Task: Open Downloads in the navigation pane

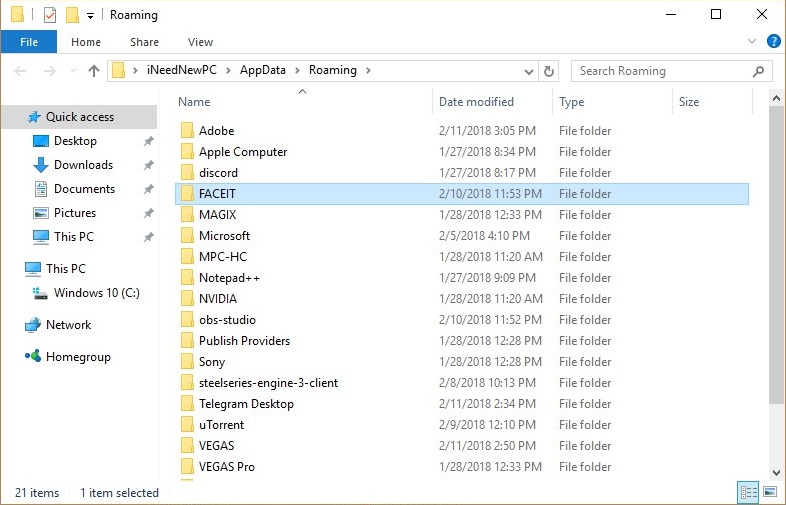Action: tap(83, 165)
